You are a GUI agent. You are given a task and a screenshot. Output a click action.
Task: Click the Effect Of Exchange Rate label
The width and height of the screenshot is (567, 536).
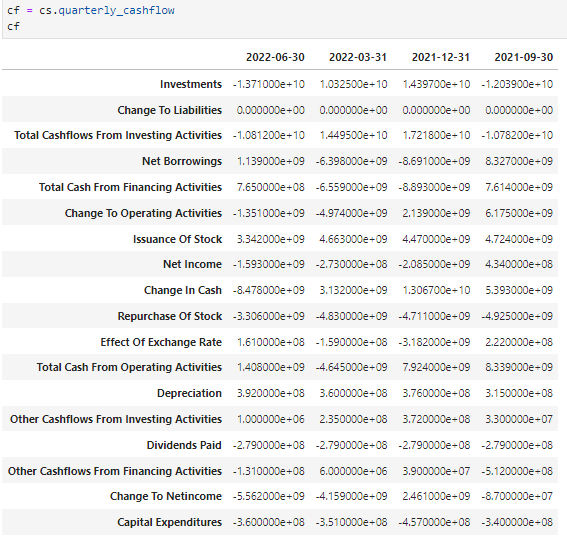coord(161,342)
